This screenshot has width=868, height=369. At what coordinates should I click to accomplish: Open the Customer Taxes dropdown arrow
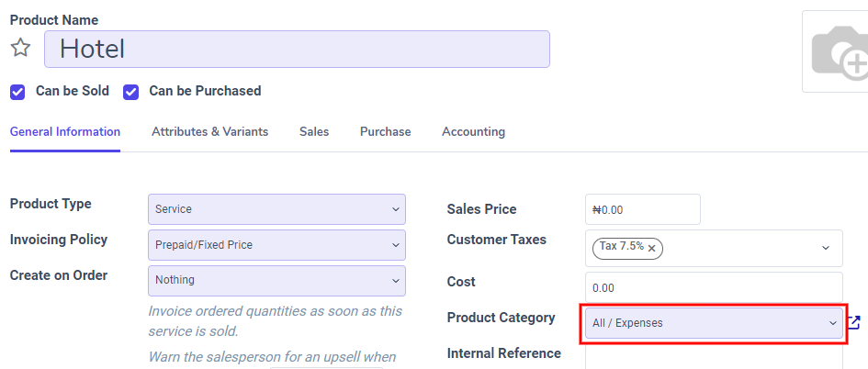pyautogui.click(x=825, y=248)
